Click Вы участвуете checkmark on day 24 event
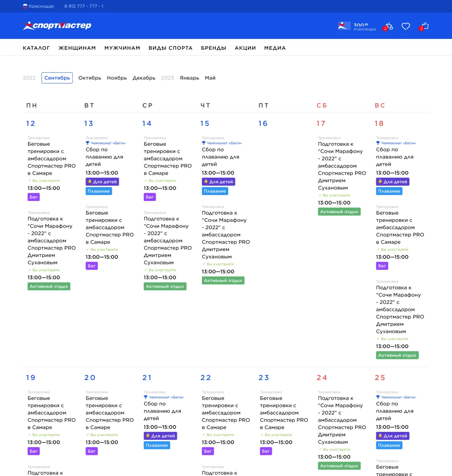 point(320,449)
